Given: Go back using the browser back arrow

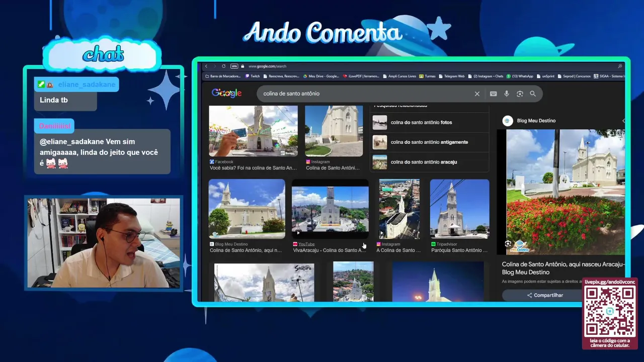Looking at the screenshot, I should point(206,66).
